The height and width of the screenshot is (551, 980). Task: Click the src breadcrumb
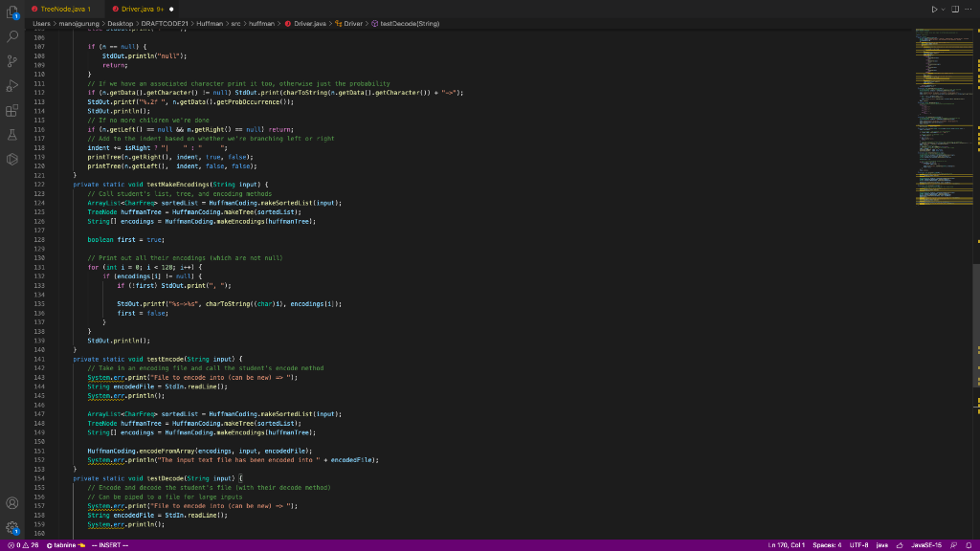pos(235,24)
